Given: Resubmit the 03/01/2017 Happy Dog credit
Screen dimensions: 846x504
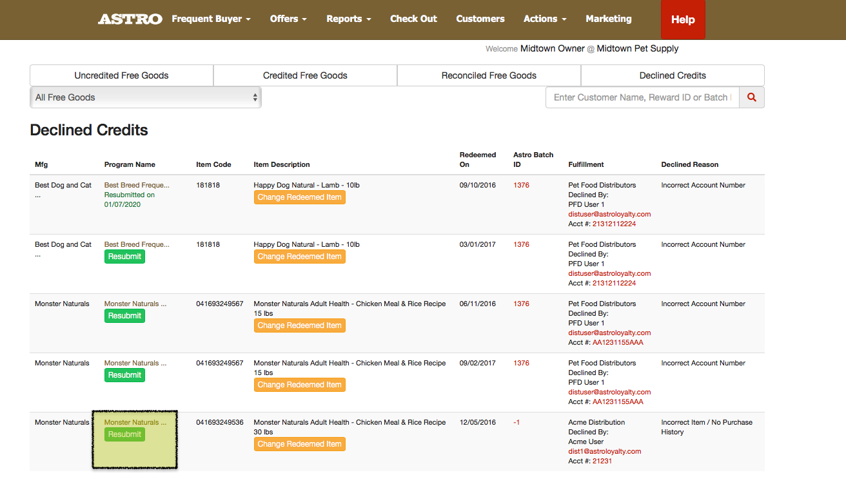Looking at the screenshot, I should (124, 257).
